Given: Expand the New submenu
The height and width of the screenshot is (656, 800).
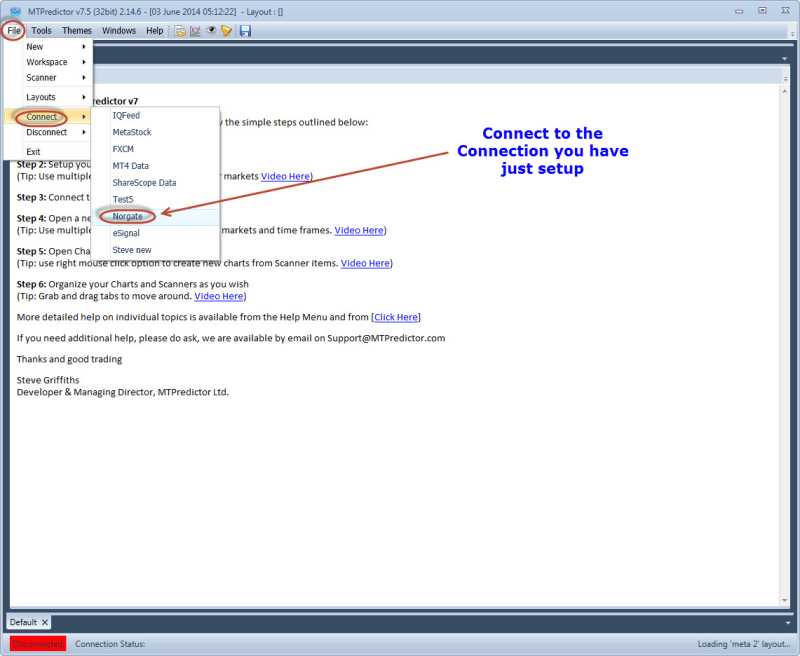Looking at the screenshot, I should [48, 46].
